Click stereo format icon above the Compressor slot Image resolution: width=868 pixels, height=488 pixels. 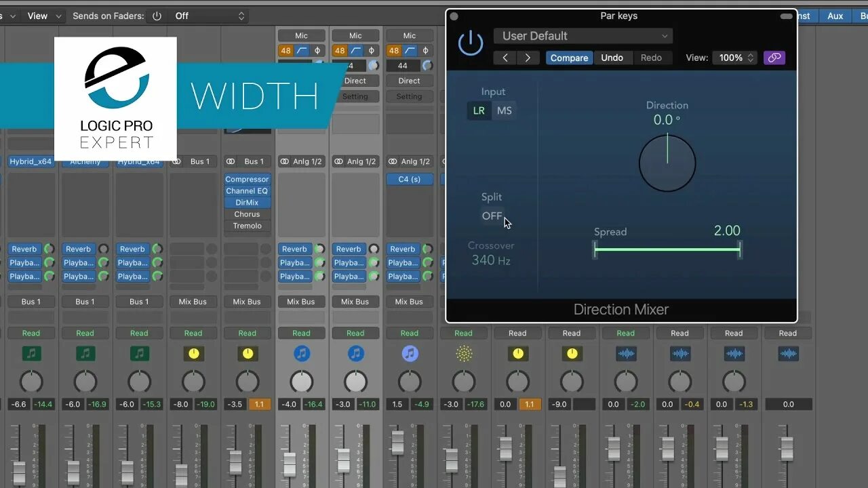point(231,161)
